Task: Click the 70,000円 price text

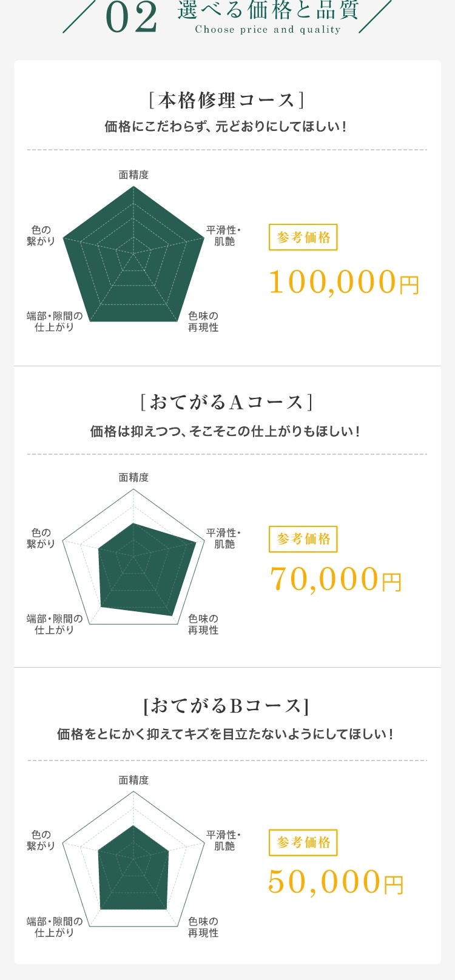Action: tap(335, 579)
